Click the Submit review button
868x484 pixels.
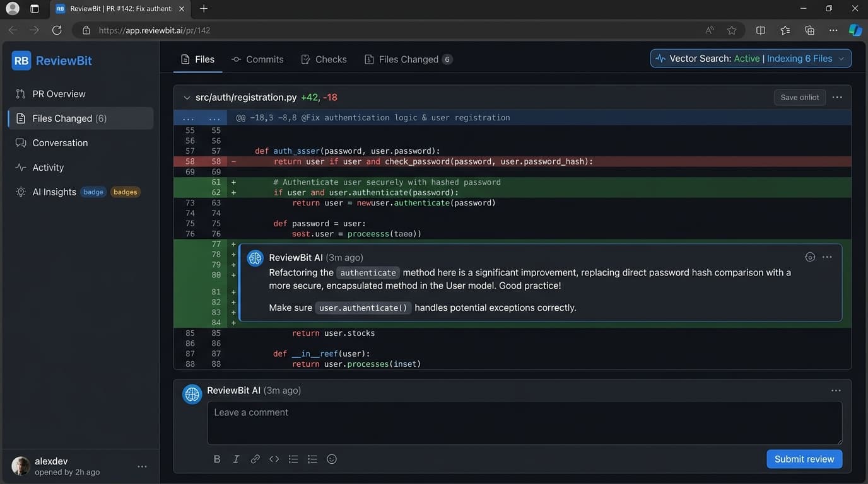804,459
